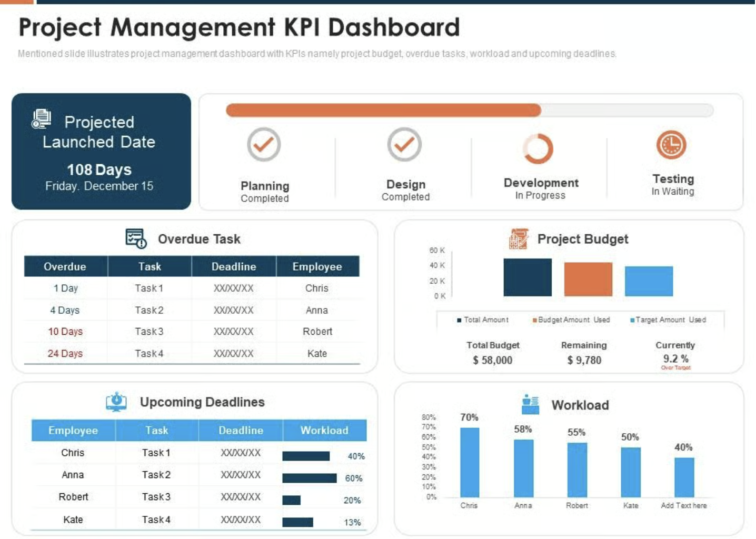This screenshot has height=539, width=756.
Task: Click the Planning completed checkmark icon
Action: (x=264, y=144)
